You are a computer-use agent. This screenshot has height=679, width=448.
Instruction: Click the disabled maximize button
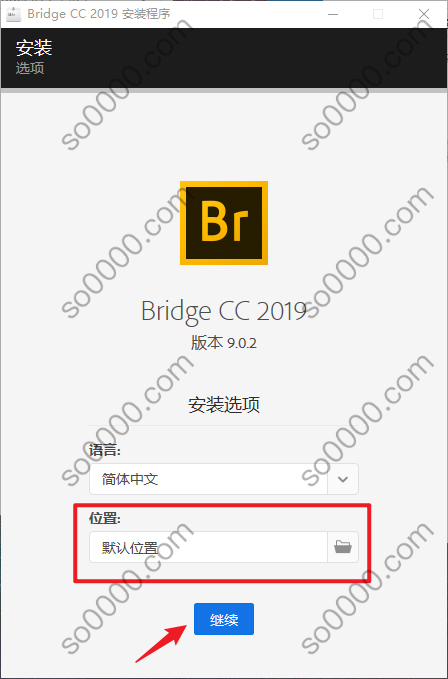378,14
